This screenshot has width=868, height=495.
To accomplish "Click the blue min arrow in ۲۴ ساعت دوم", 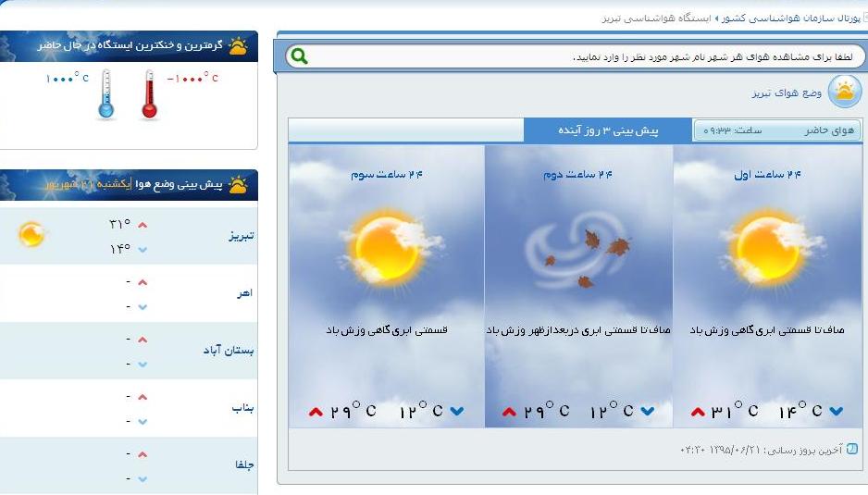I will [647, 412].
